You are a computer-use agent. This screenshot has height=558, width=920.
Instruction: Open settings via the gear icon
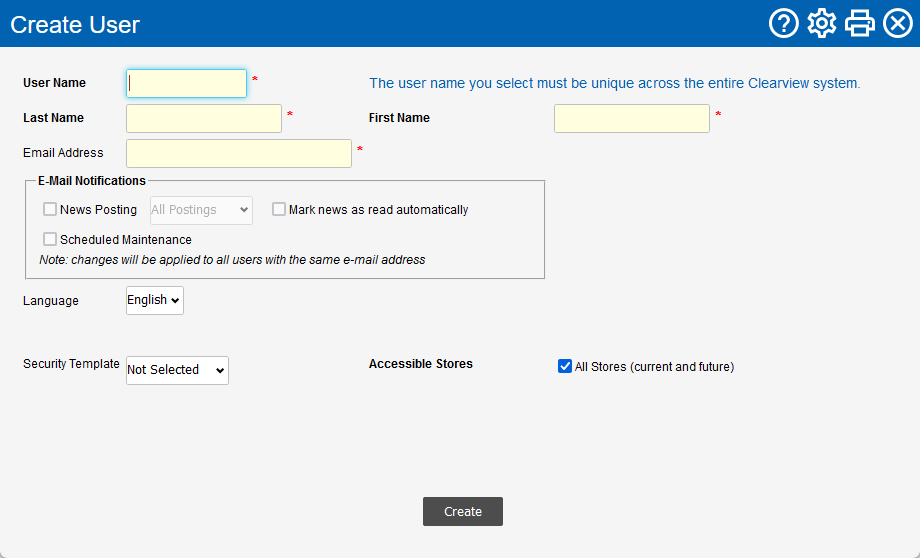tap(821, 23)
